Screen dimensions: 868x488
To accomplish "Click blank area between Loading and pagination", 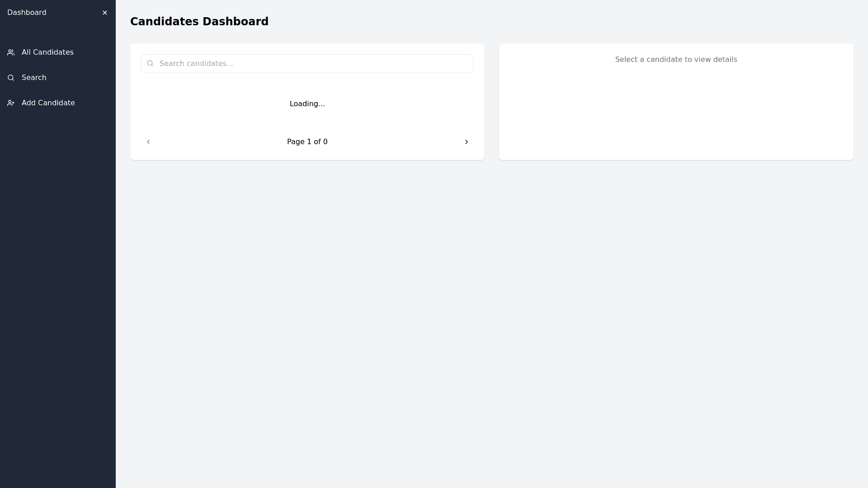I will (x=307, y=123).
